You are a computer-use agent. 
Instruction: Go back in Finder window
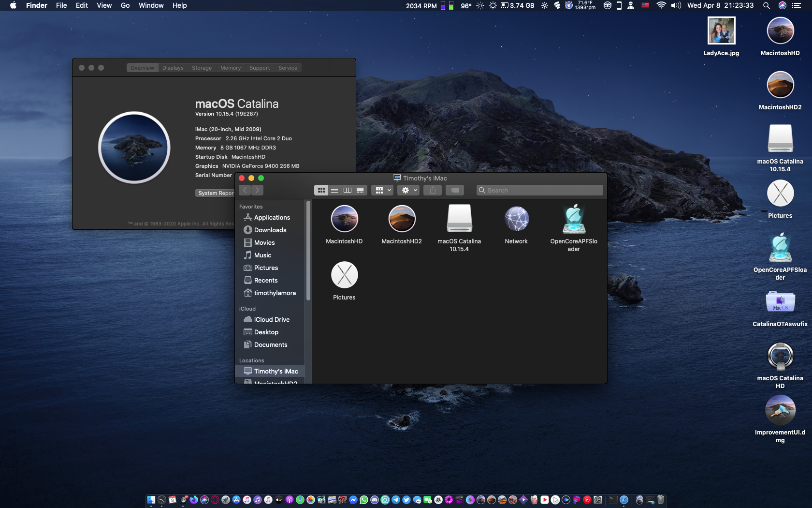(x=245, y=190)
